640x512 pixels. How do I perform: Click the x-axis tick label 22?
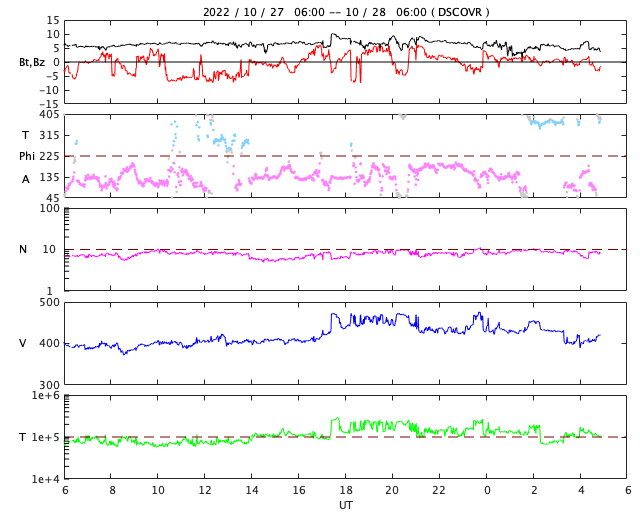coord(439,490)
